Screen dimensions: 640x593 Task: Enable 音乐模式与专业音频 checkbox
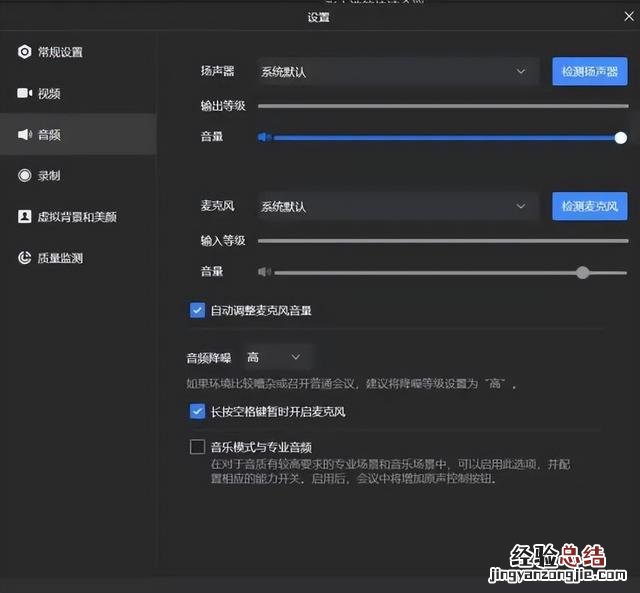(x=197, y=446)
